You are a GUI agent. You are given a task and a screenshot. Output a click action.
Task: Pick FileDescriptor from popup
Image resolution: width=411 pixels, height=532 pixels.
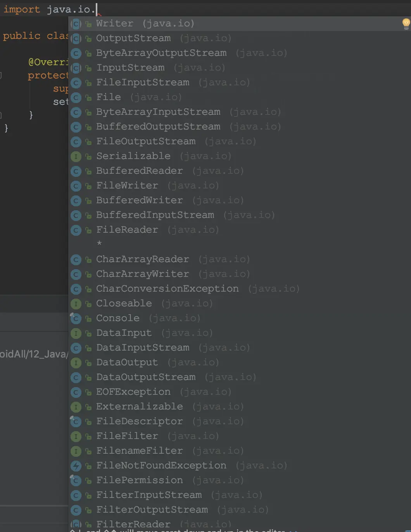(x=240, y=421)
